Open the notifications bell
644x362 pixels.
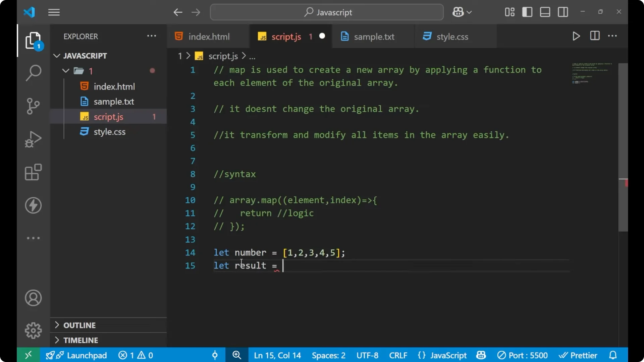click(613, 355)
